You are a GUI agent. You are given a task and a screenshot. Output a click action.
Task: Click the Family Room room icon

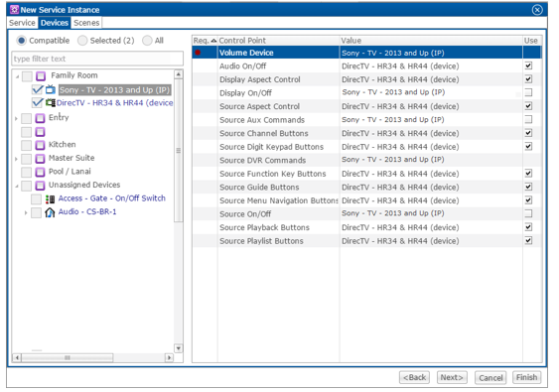[41, 75]
